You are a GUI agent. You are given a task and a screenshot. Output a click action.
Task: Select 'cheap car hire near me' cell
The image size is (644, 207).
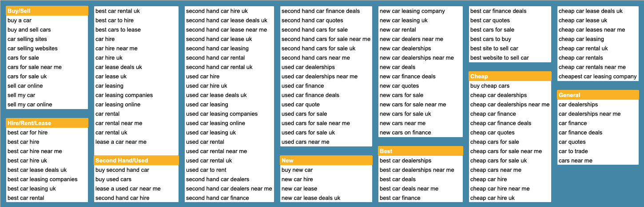510,189
